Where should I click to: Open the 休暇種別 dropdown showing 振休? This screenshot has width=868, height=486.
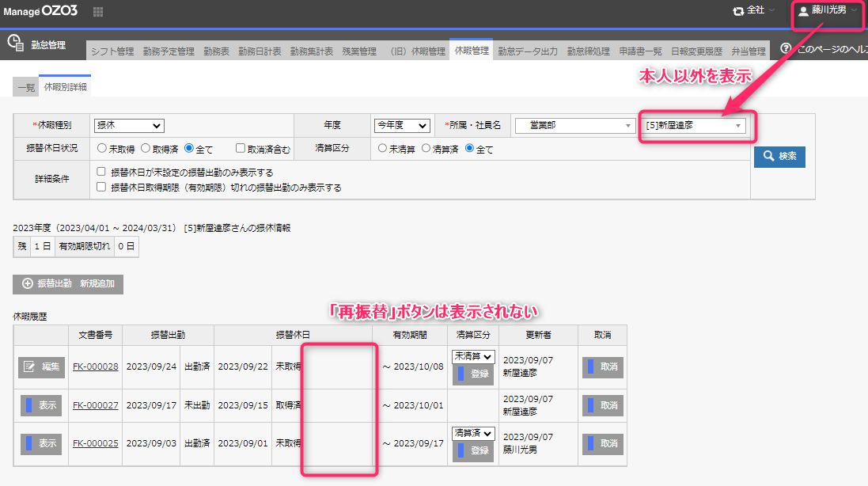coord(128,126)
